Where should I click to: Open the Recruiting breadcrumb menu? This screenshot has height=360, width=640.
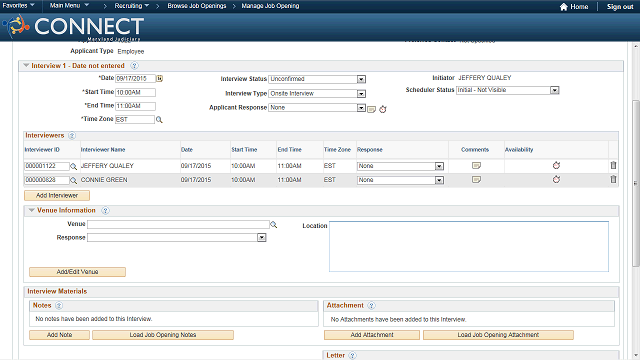click(x=131, y=6)
